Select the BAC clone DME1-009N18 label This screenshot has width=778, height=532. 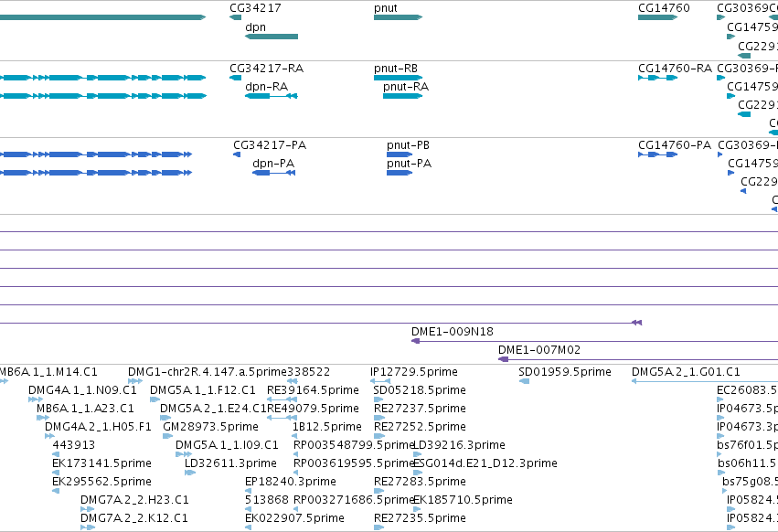[453, 331]
